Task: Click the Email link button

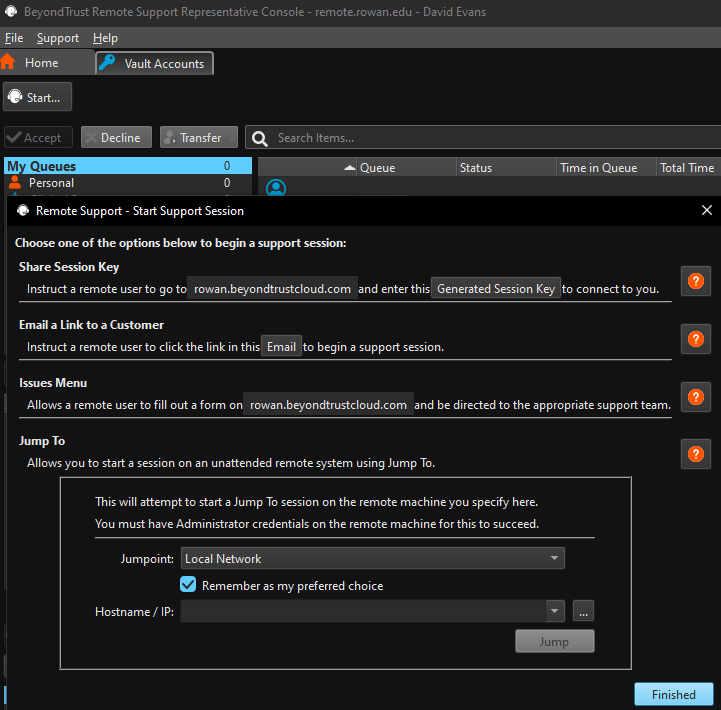Action: [281, 347]
